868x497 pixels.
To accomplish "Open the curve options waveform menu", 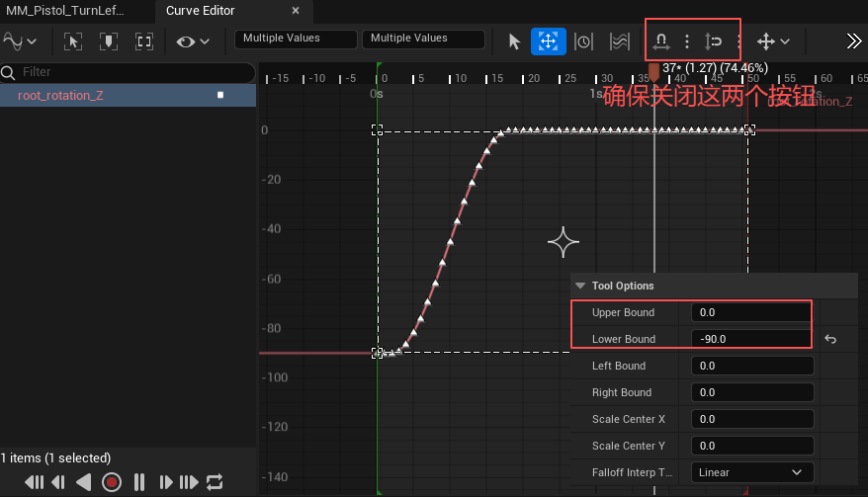I will point(20,41).
